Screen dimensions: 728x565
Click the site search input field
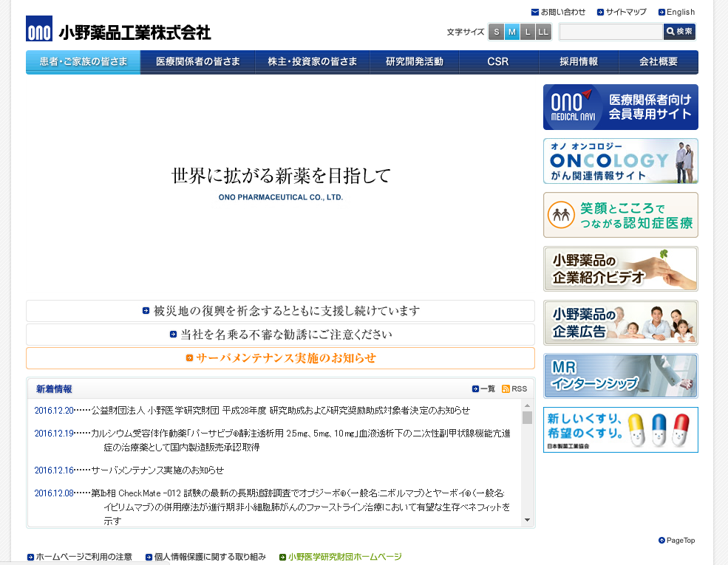click(x=611, y=32)
